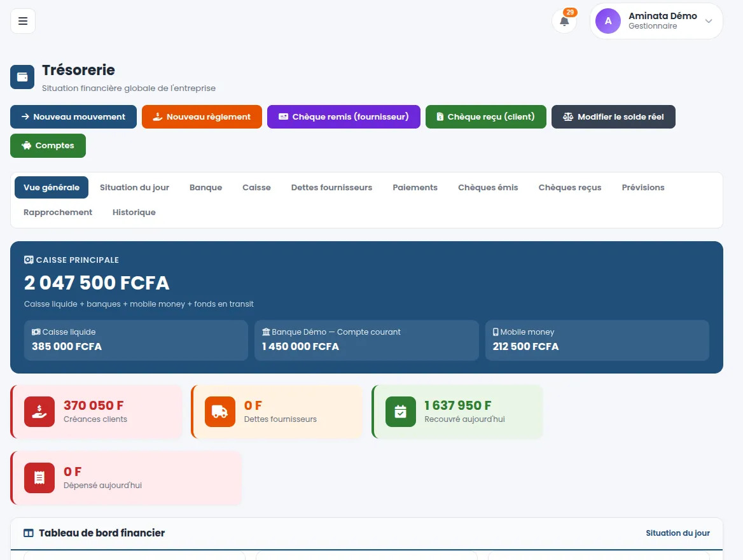The height and width of the screenshot is (560, 743).
Task: Click the Dettes fournisseurs truck icon
Action: (220, 412)
